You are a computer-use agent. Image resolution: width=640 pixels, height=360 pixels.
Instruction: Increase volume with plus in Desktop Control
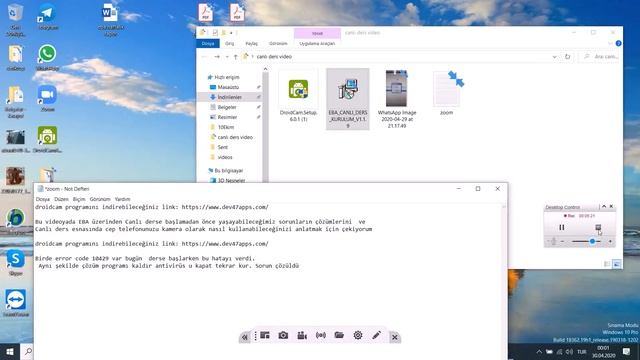click(x=610, y=241)
